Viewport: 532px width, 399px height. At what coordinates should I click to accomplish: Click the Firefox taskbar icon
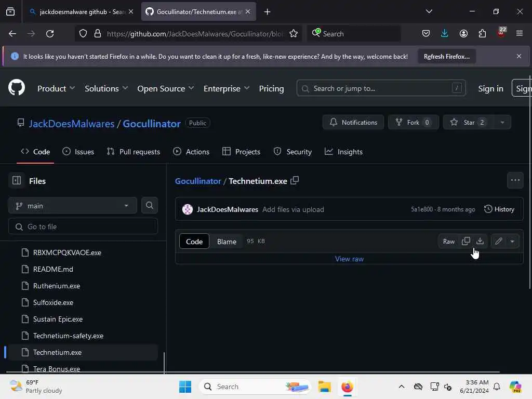[347, 387]
